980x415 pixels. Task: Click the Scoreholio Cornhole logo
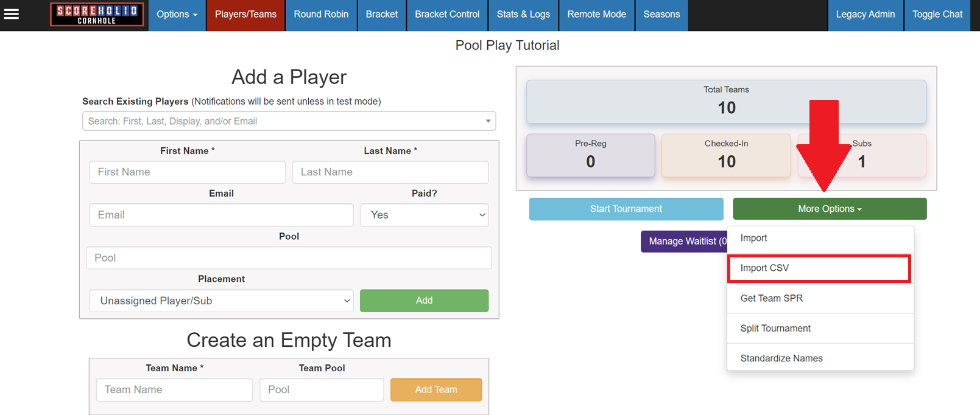[x=97, y=15]
